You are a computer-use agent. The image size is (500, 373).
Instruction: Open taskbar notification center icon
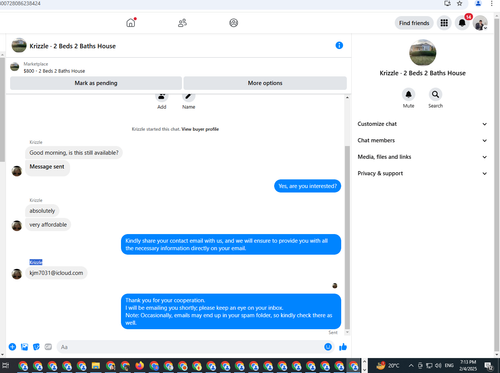tap(489, 365)
